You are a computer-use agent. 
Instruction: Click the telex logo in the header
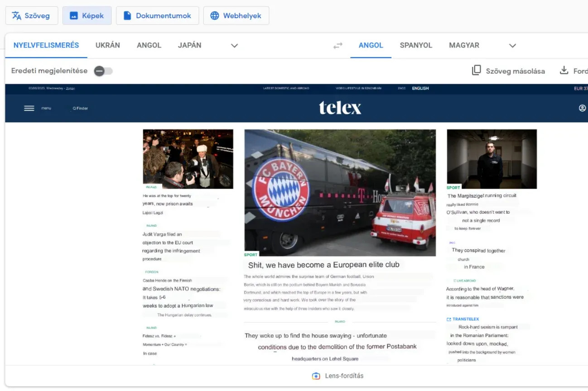340,107
